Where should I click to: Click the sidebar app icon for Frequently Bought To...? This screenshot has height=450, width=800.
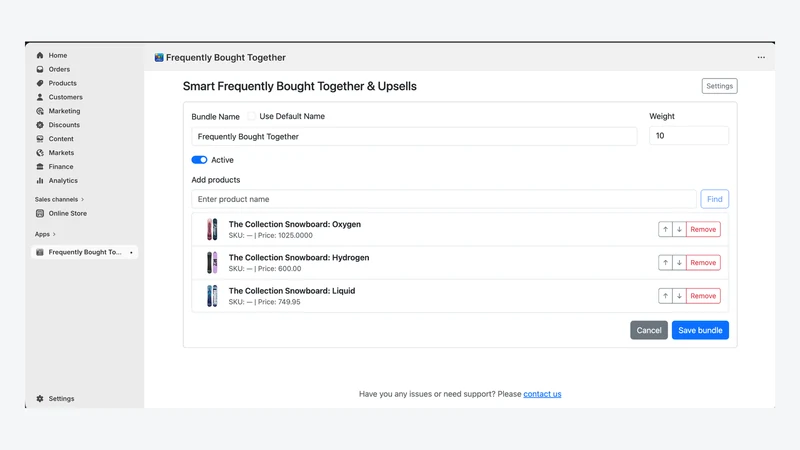(40, 252)
